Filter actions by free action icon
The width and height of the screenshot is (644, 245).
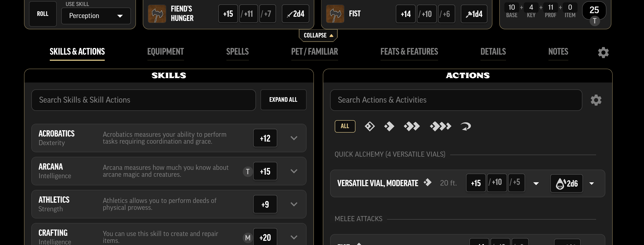(x=369, y=126)
